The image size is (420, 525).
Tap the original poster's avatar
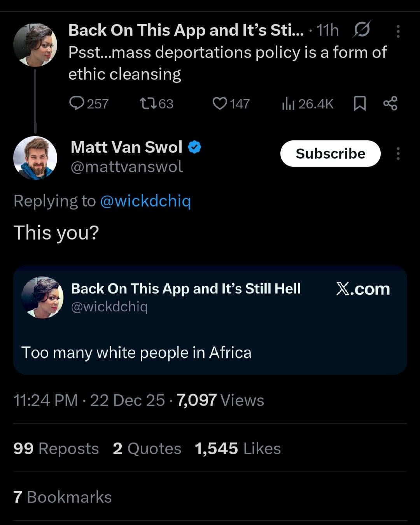[35, 45]
